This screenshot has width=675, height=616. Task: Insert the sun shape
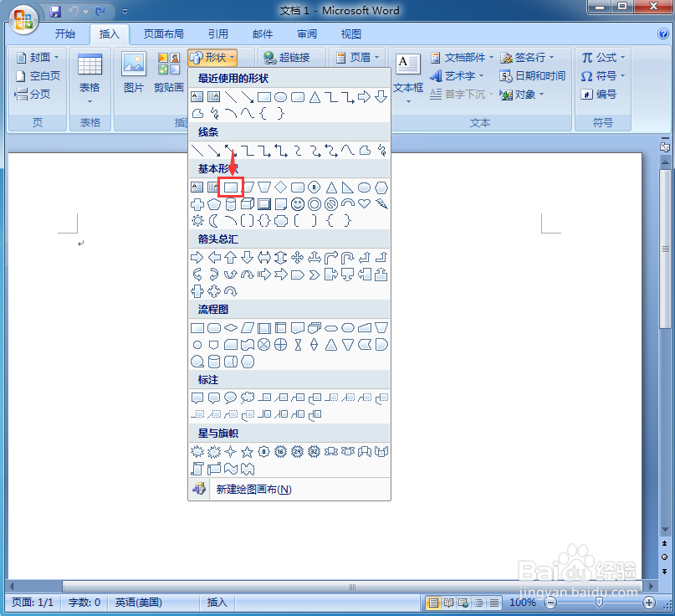tap(197, 221)
